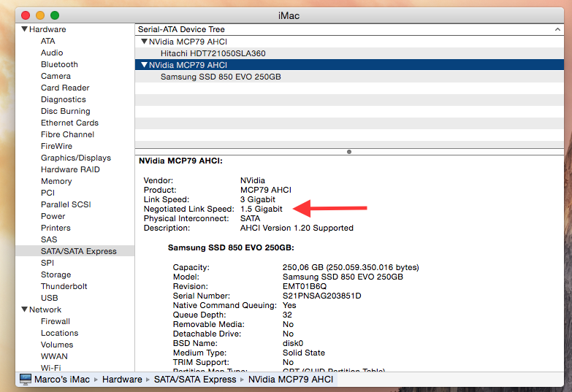
Task: Click the Vendor value NVidia
Action: click(x=253, y=180)
